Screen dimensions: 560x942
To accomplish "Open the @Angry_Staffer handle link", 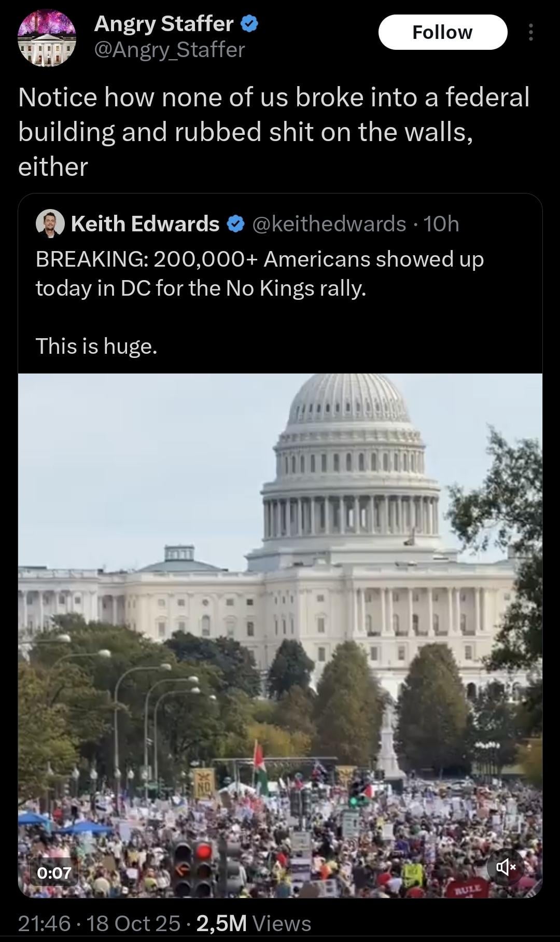I will [x=169, y=50].
